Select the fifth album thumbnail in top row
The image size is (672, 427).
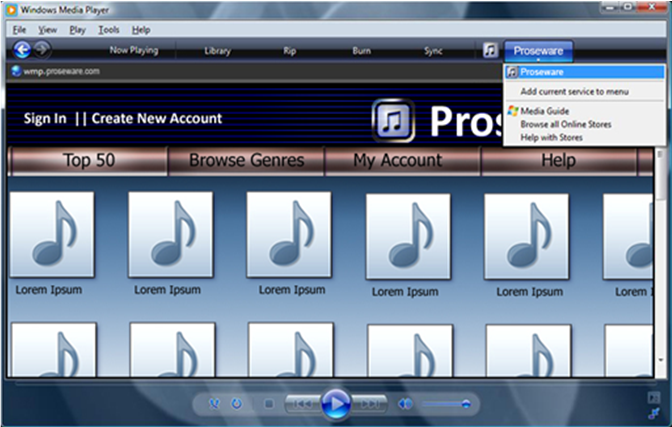click(x=526, y=236)
